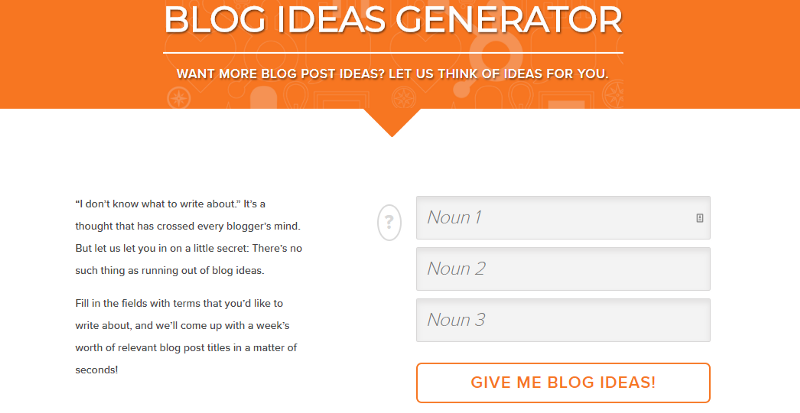Activate the Noun 3 input box

tap(563, 320)
